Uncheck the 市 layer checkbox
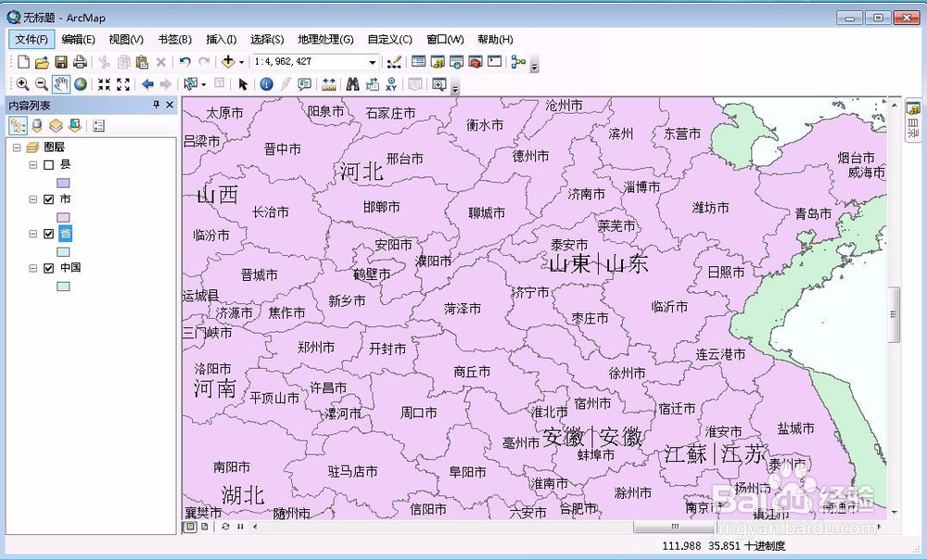Viewport: 927px width, 560px height. click(49, 199)
